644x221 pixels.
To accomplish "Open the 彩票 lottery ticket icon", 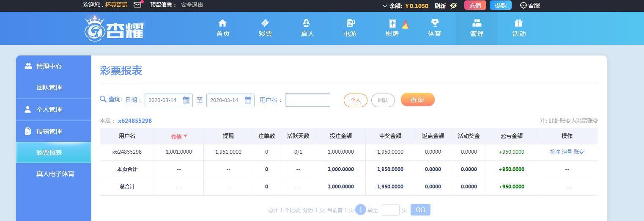I will pos(265,23).
